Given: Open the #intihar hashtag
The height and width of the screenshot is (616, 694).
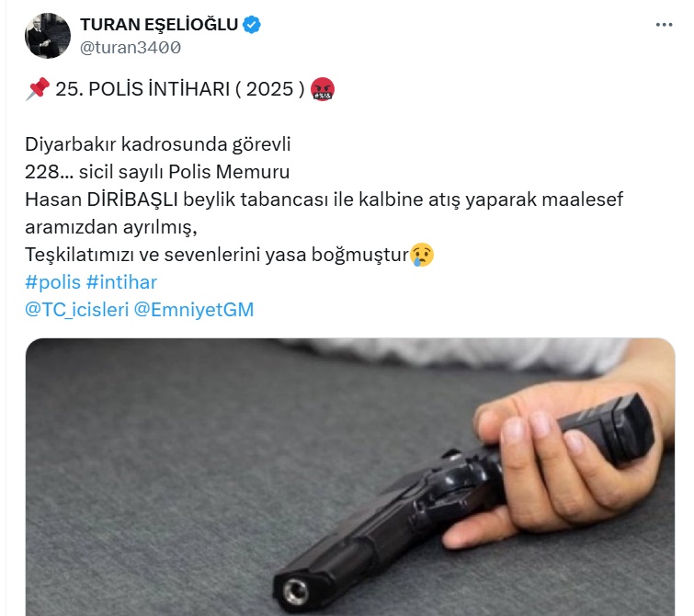Looking at the screenshot, I should pyautogui.click(x=121, y=282).
